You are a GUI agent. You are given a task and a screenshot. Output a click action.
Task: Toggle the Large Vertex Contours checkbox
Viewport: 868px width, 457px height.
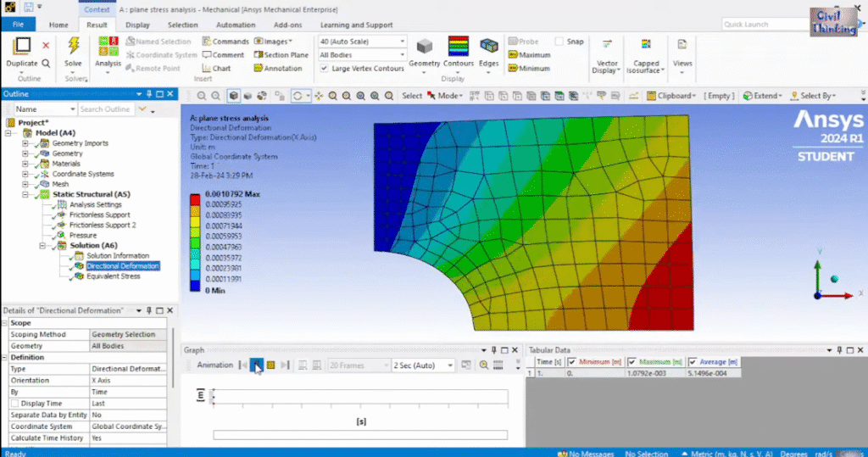pos(325,69)
